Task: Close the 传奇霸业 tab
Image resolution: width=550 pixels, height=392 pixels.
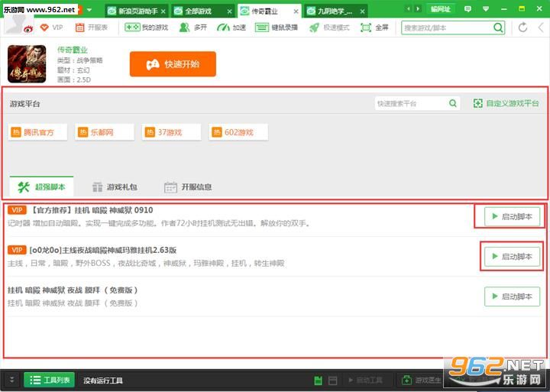Action: [296, 11]
